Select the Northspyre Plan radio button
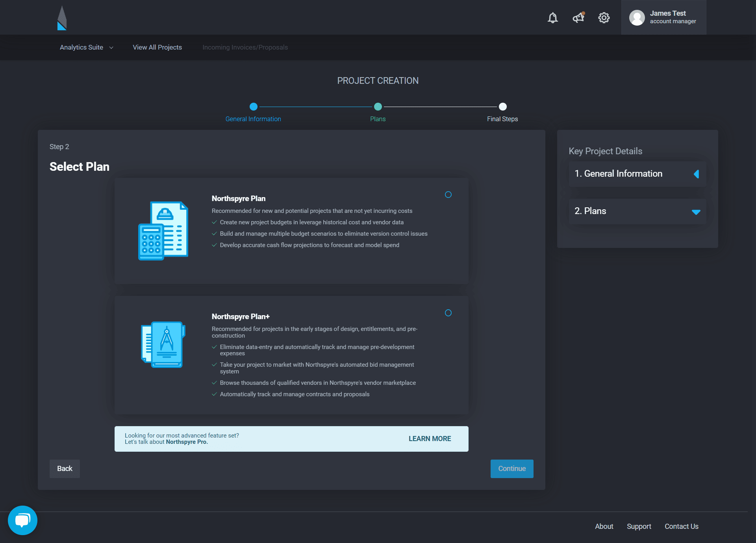The image size is (756, 543). [x=448, y=195]
